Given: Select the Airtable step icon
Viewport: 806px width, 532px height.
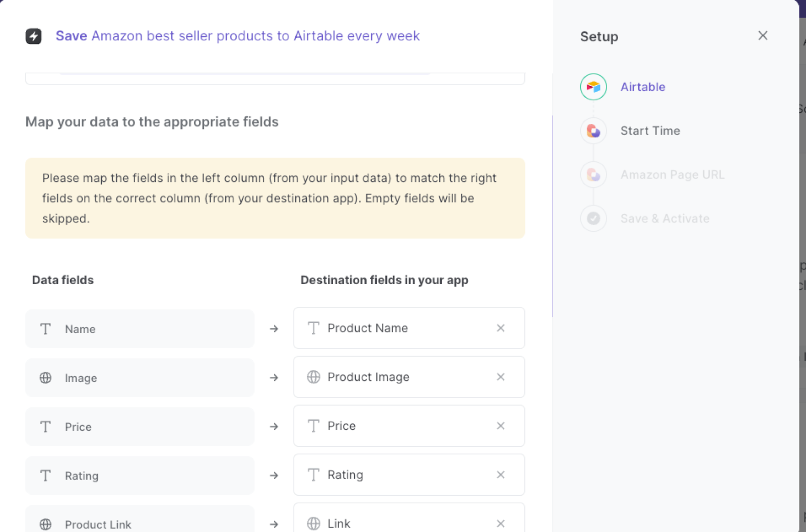Looking at the screenshot, I should pyautogui.click(x=593, y=87).
